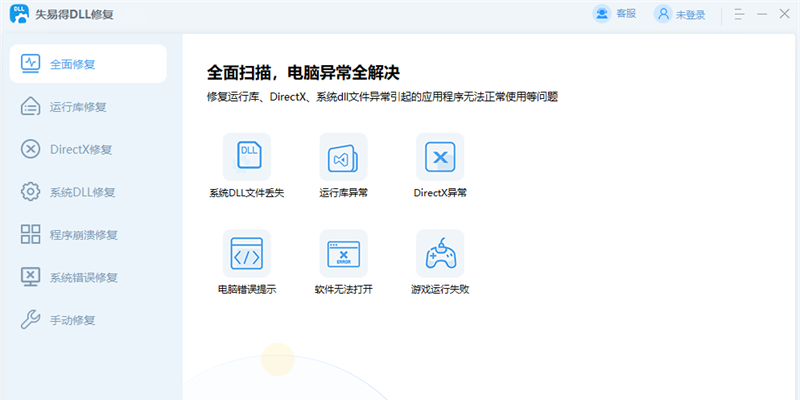The image size is (800, 400).
Task: Click the 软件无法打开 label
Action: tap(343, 290)
